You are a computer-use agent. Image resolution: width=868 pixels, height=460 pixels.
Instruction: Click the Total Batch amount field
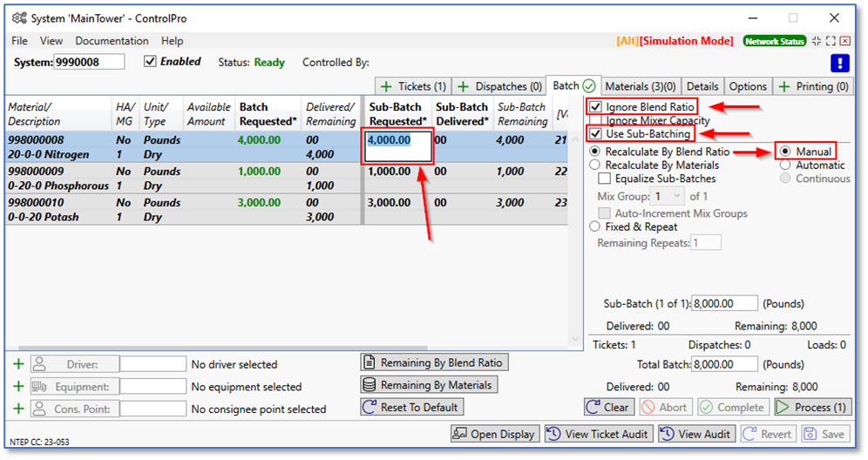pyautogui.click(x=725, y=365)
